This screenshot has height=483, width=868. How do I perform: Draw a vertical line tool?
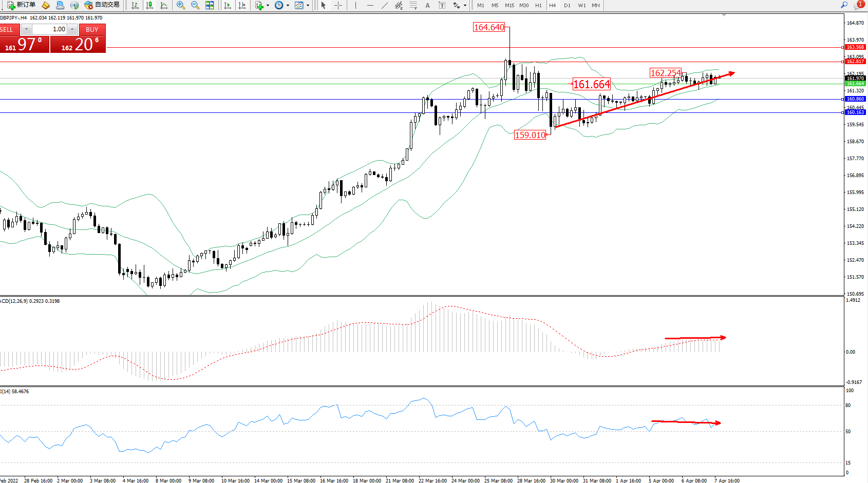click(x=355, y=5)
